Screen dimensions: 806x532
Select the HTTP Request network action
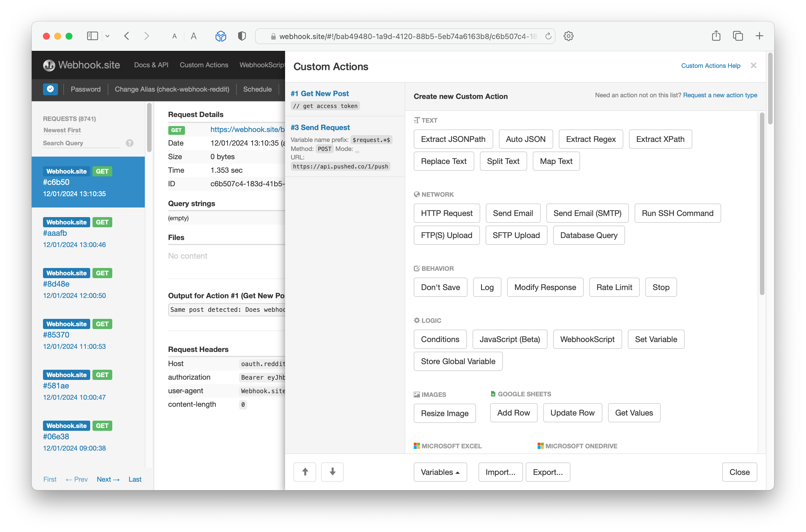[446, 213]
